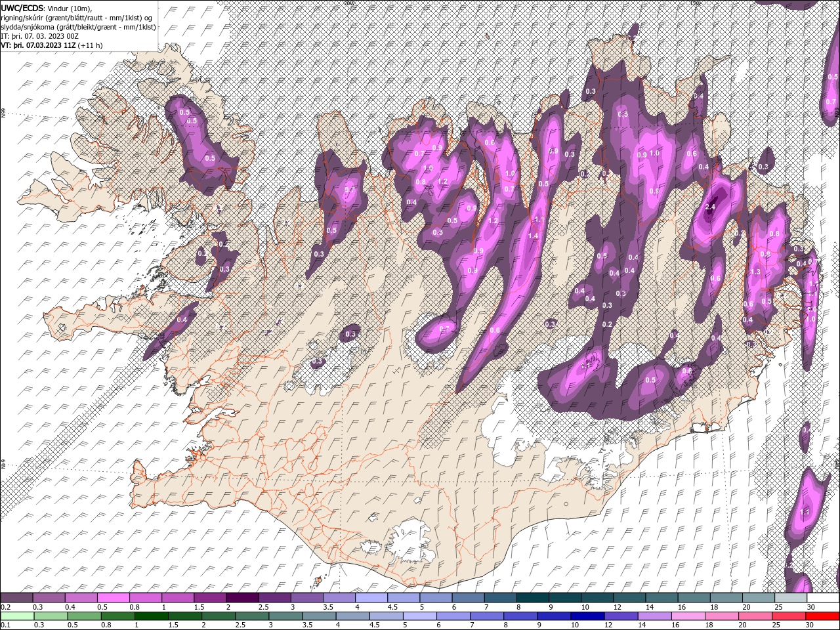Pick the bright red swatch ending the lower legend row
The height and width of the screenshot is (630, 840).
pyautogui.click(x=822, y=616)
